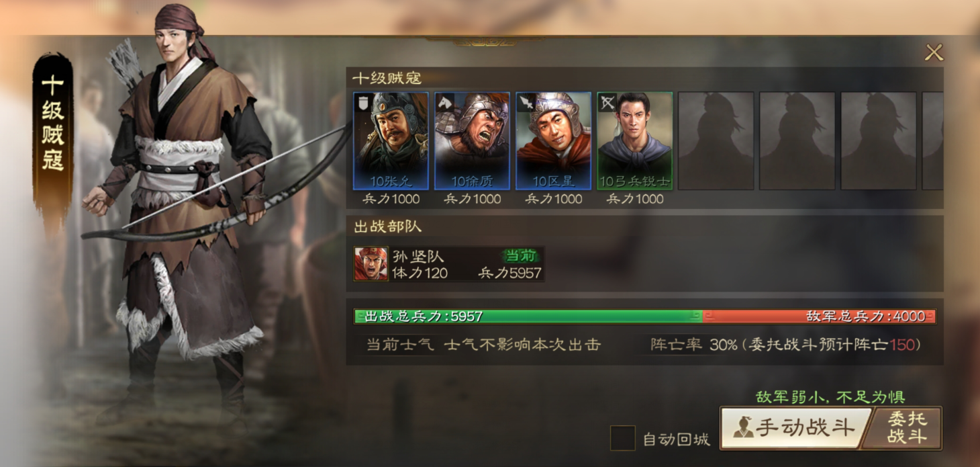Screen dimensions: 980x467
Task: Click the 孙坚 commander avatar icon
Action: point(371,263)
